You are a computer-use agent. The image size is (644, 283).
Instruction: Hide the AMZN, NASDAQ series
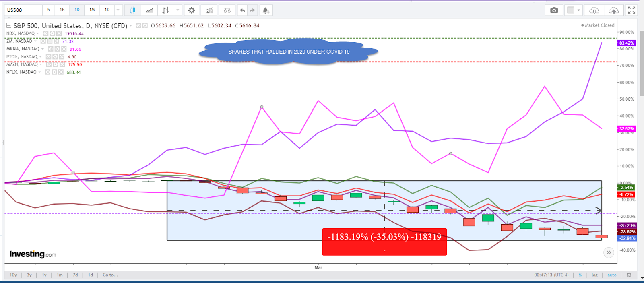pos(49,64)
